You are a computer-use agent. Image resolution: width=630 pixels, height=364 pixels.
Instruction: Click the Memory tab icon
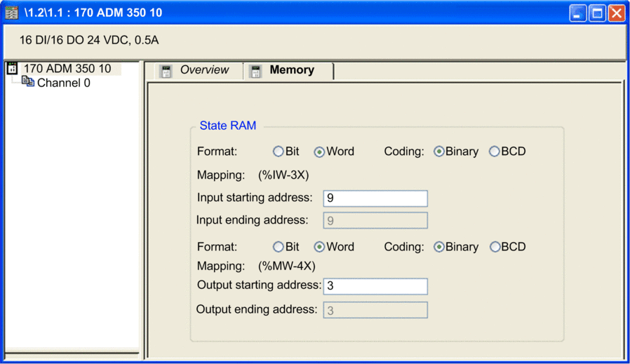click(x=255, y=71)
